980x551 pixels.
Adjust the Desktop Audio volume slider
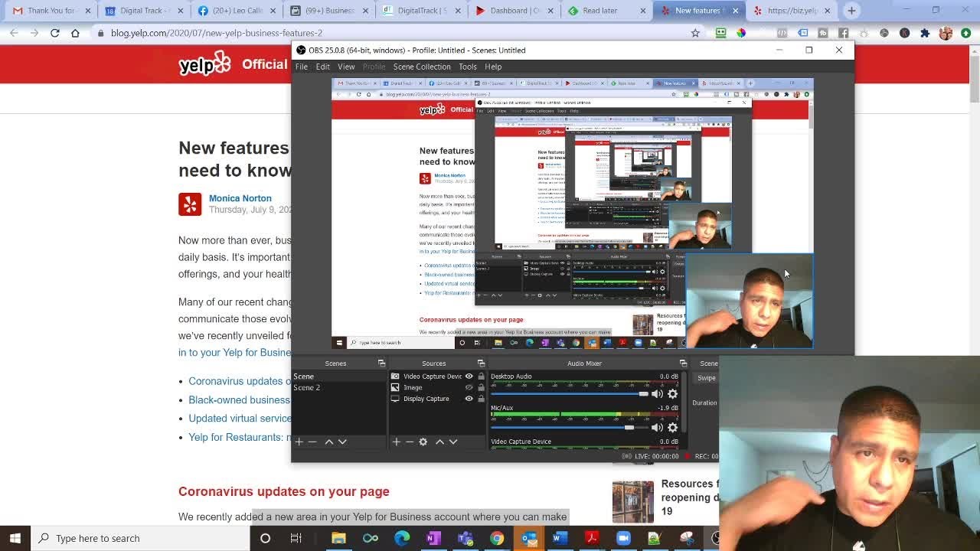tap(570, 393)
